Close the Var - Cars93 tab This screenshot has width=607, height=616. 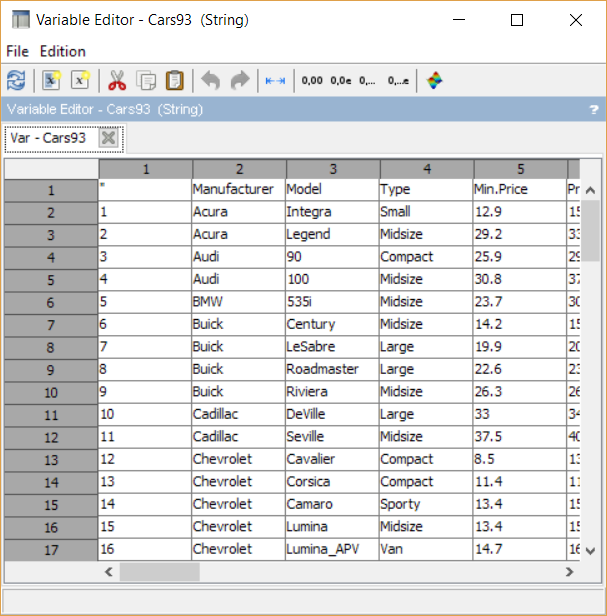pos(108,138)
